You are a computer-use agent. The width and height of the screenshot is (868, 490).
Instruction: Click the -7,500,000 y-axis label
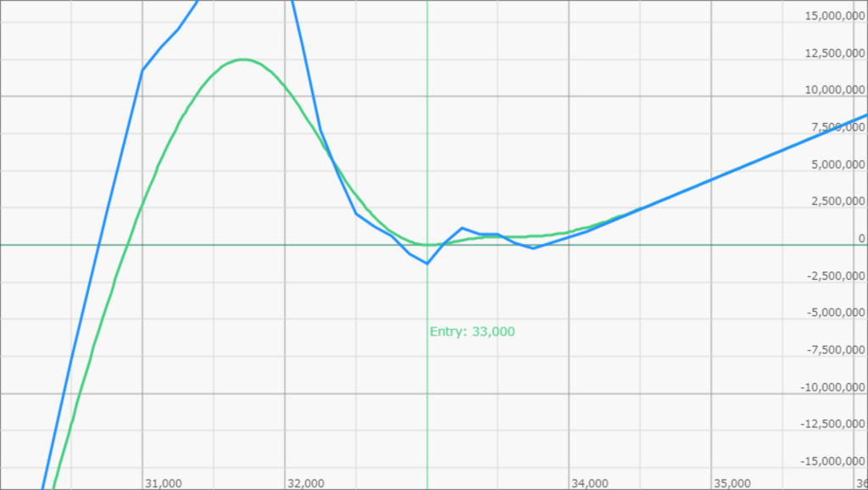pyautogui.click(x=836, y=350)
